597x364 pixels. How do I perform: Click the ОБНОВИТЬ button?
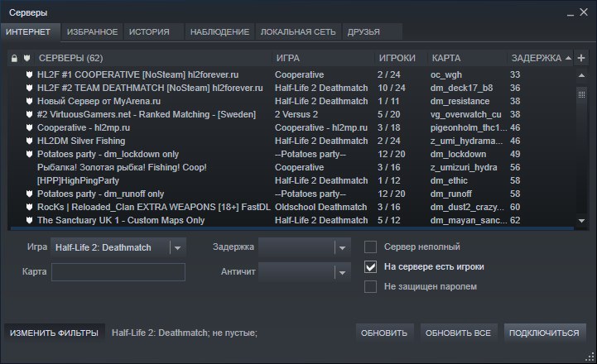384,333
